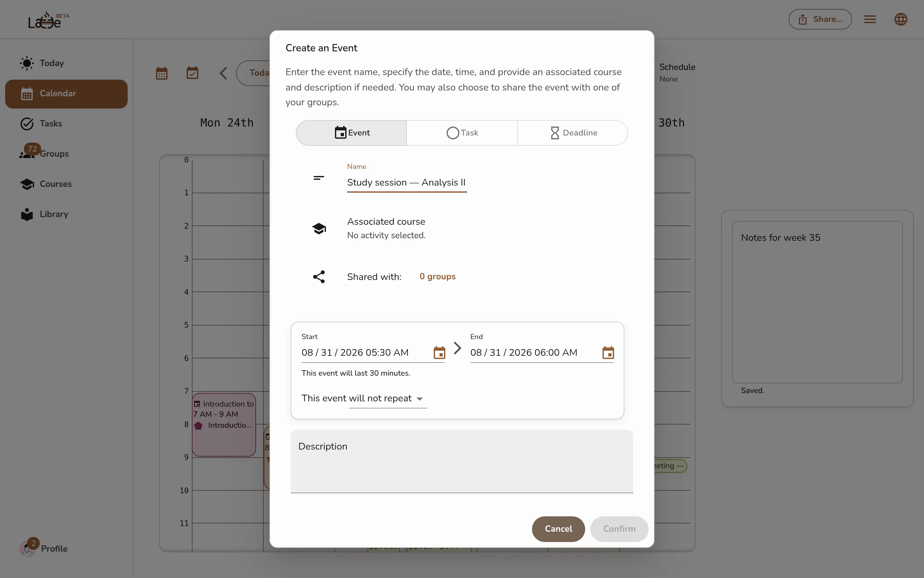
Task: Open the Introduction to event on Monday
Action: pos(224,425)
